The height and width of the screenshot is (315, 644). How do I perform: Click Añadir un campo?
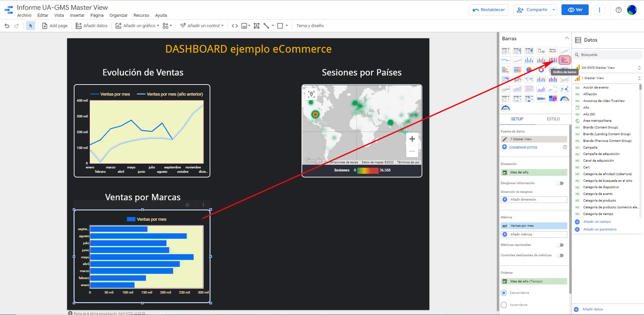pyautogui.click(x=597, y=222)
